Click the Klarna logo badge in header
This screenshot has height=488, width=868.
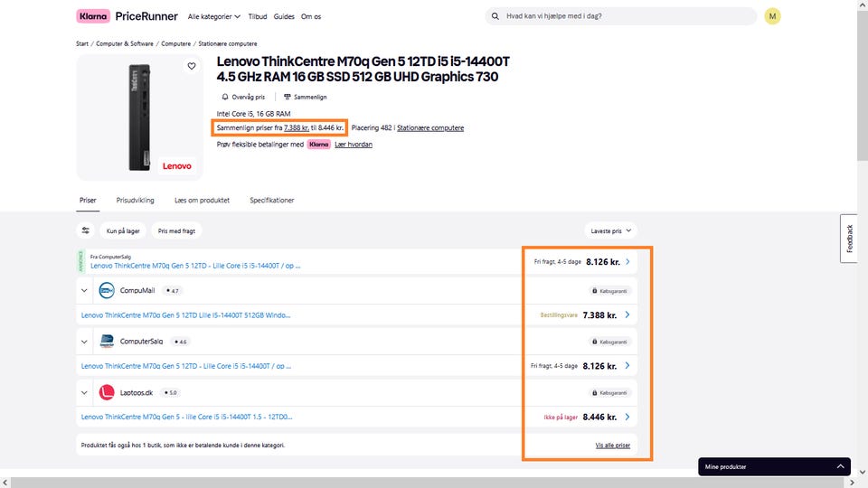[x=92, y=16]
